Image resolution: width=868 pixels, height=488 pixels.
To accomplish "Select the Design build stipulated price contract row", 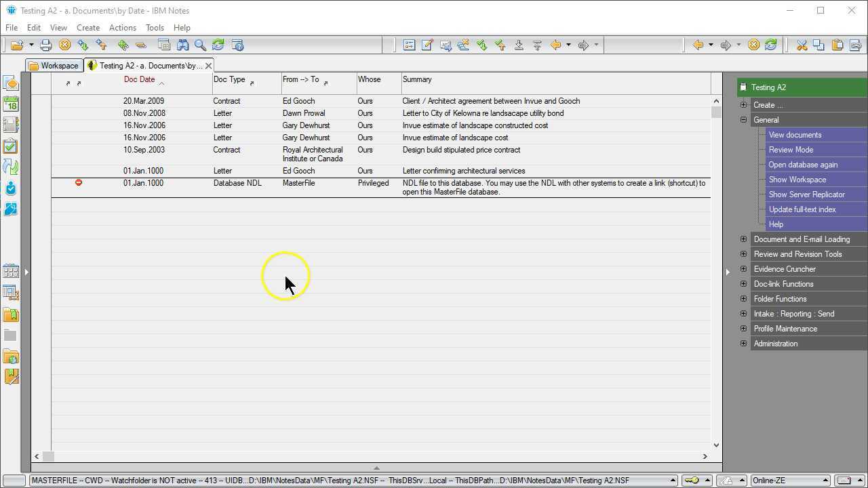I will [x=461, y=150].
